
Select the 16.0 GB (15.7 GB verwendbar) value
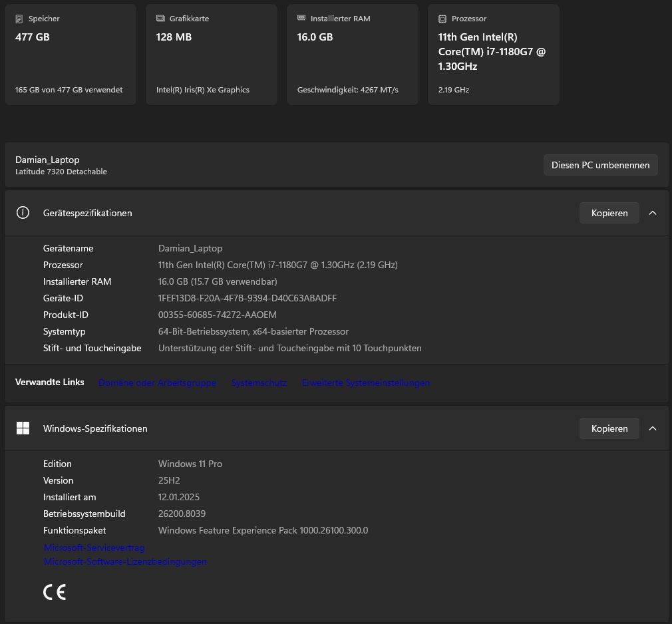[218, 281]
